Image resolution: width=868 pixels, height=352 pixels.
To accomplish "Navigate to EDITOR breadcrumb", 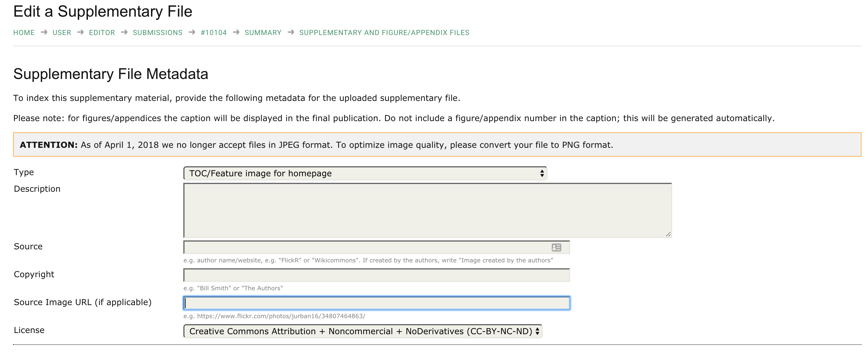I will [x=102, y=33].
